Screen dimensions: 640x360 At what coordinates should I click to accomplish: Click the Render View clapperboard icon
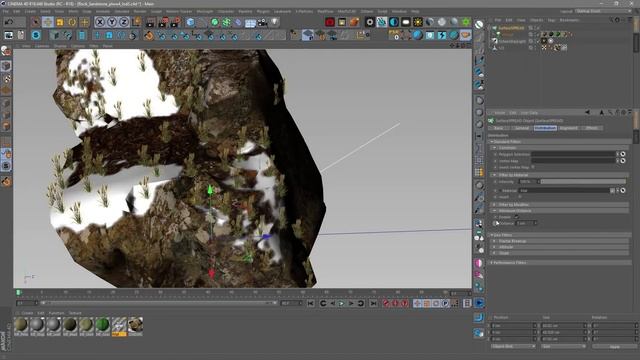pyautogui.click(x=151, y=22)
